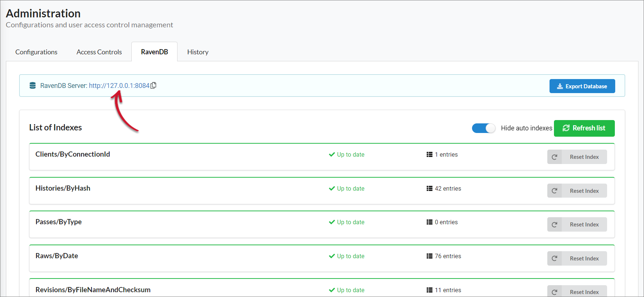
Task: Click the entries list icon for Passes/ByType
Action: tap(430, 222)
